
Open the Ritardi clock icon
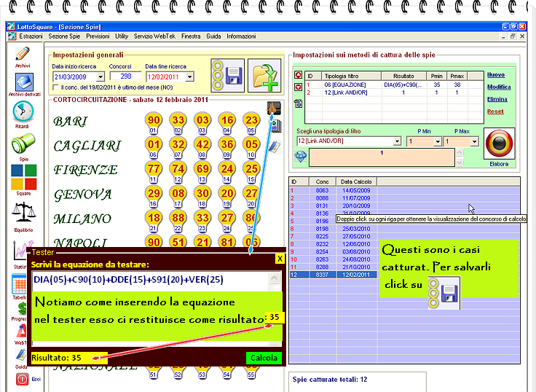[x=23, y=112]
